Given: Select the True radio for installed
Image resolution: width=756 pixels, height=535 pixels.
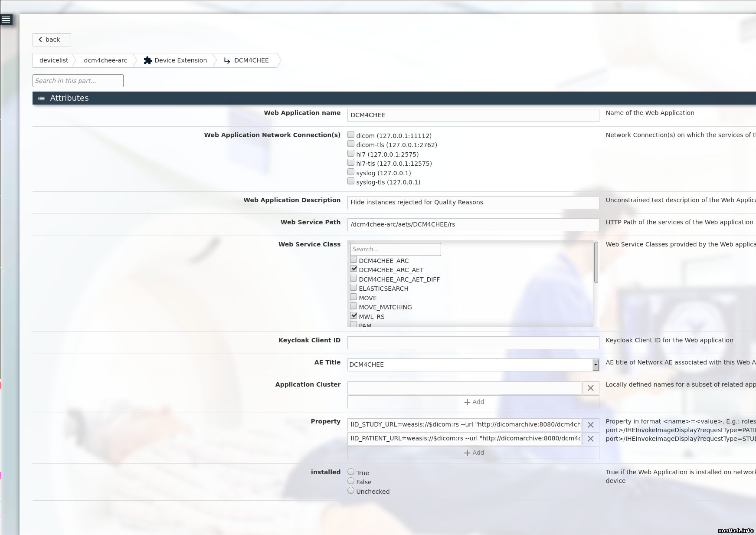Looking at the screenshot, I should pos(351,472).
